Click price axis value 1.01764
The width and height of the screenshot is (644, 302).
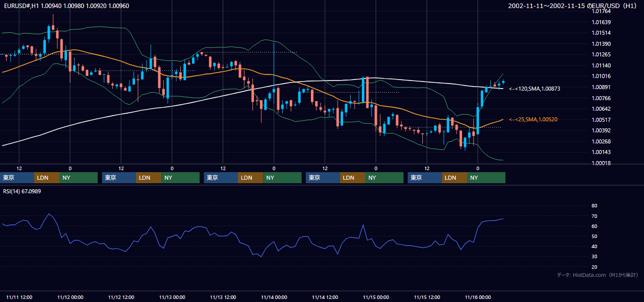point(602,11)
